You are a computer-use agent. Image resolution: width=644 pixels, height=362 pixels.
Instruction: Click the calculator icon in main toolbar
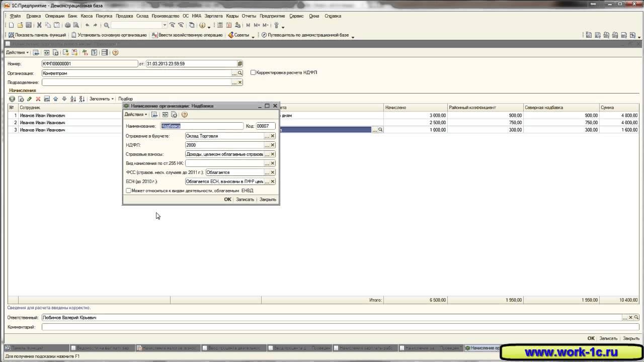pyautogui.click(x=220, y=25)
